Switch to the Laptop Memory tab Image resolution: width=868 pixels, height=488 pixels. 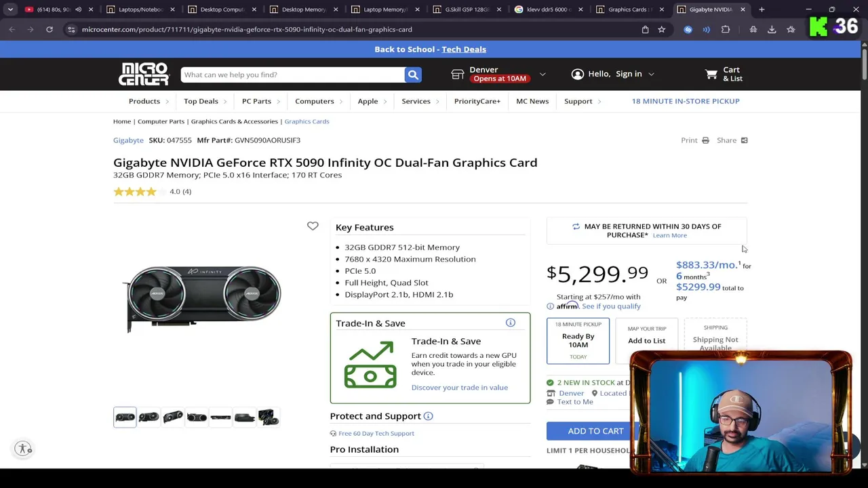(x=384, y=9)
